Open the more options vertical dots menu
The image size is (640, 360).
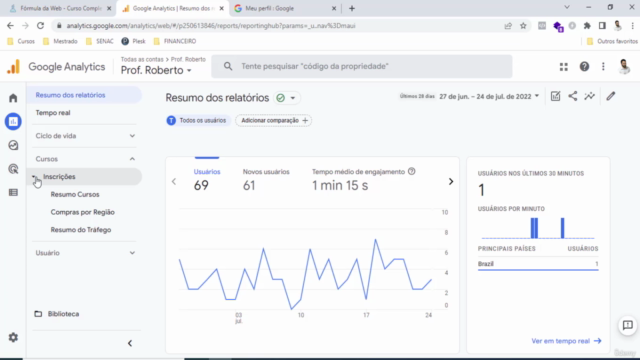pos(603,67)
